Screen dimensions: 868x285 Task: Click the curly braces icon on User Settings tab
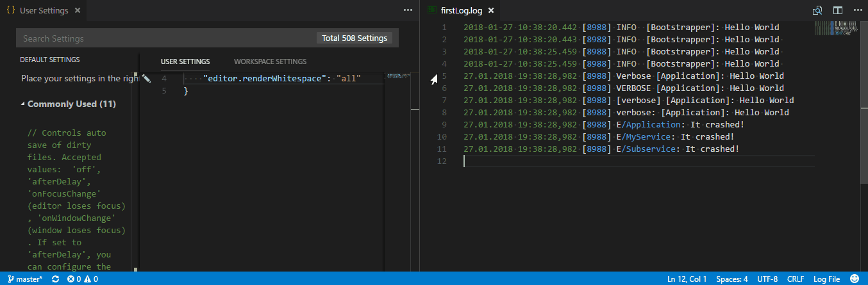[x=11, y=10]
